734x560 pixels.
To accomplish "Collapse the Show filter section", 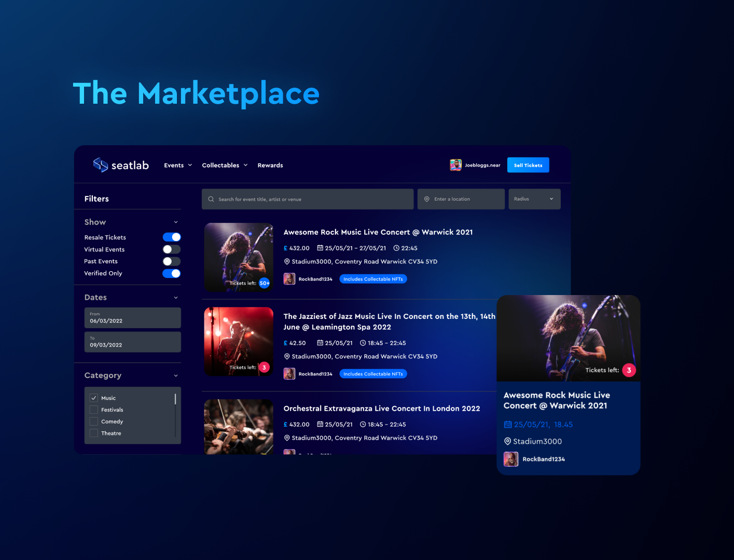I will (176, 222).
